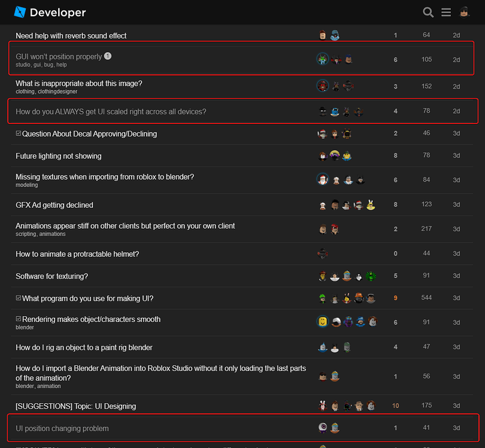Click the unread badge on GUI won't position properly
Image resolution: width=485 pixels, height=448 pixels.
108,56
